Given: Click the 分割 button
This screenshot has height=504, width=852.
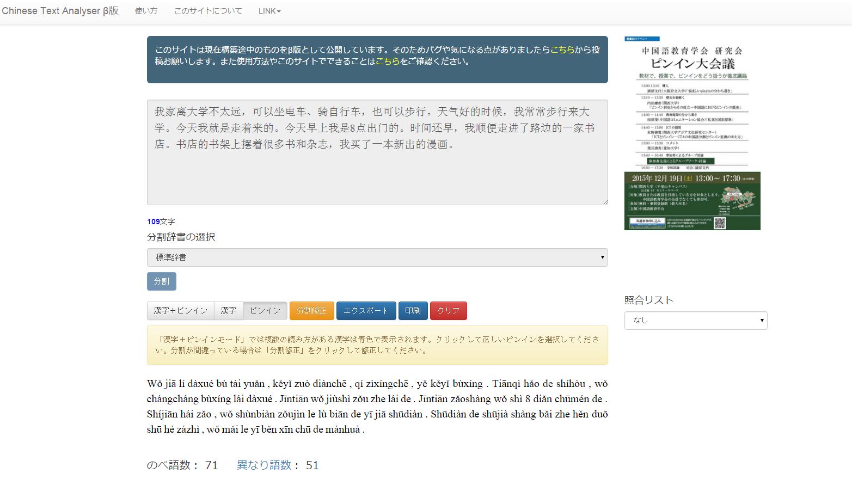Looking at the screenshot, I should click(x=162, y=281).
